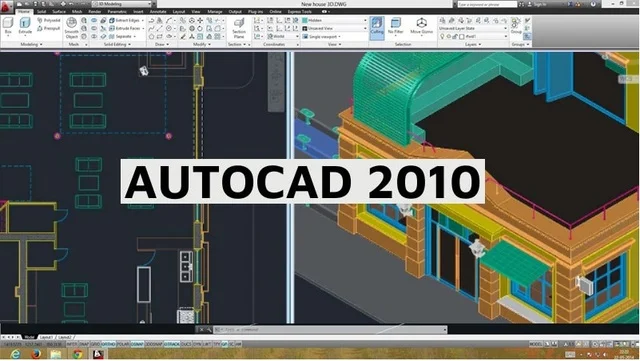Image resolution: width=640 pixels, height=361 pixels.
Task: Toggle POLAR tracking in status bar
Action: click(123, 344)
